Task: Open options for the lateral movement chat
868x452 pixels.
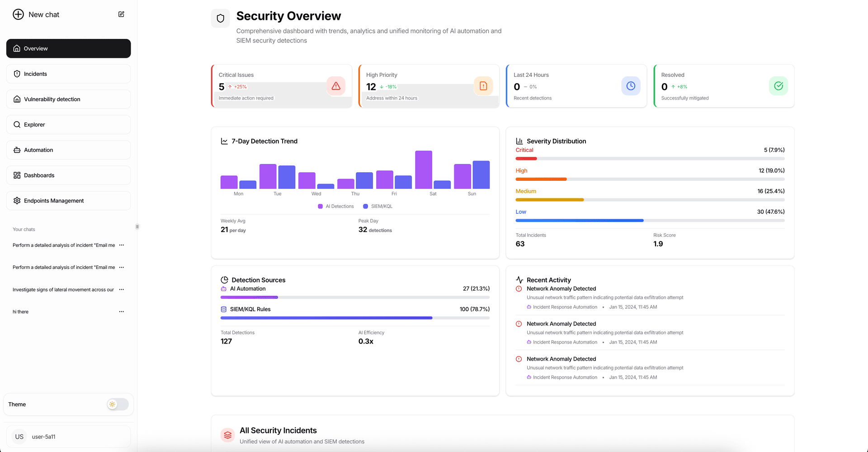Action: 121,290
